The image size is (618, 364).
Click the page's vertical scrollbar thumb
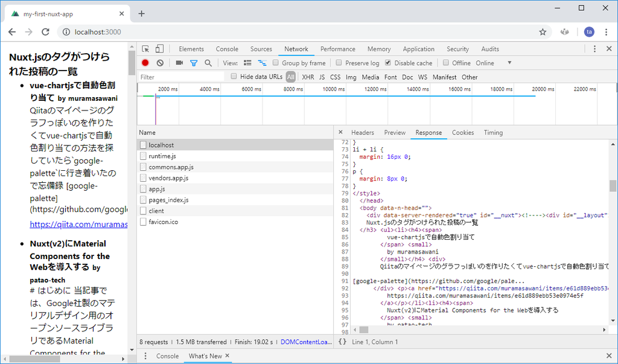[x=132, y=63]
